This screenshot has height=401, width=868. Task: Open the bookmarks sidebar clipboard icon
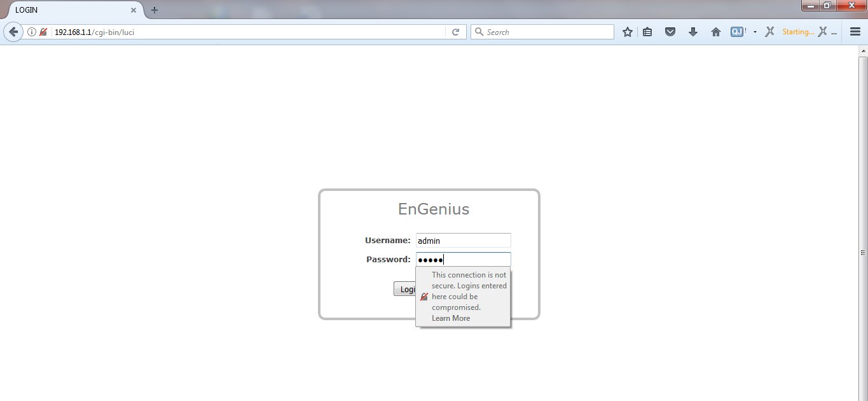click(x=647, y=31)
